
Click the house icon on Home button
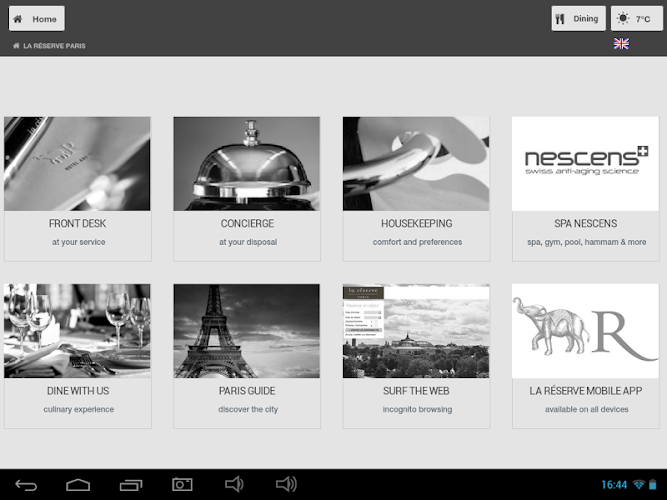18,19
